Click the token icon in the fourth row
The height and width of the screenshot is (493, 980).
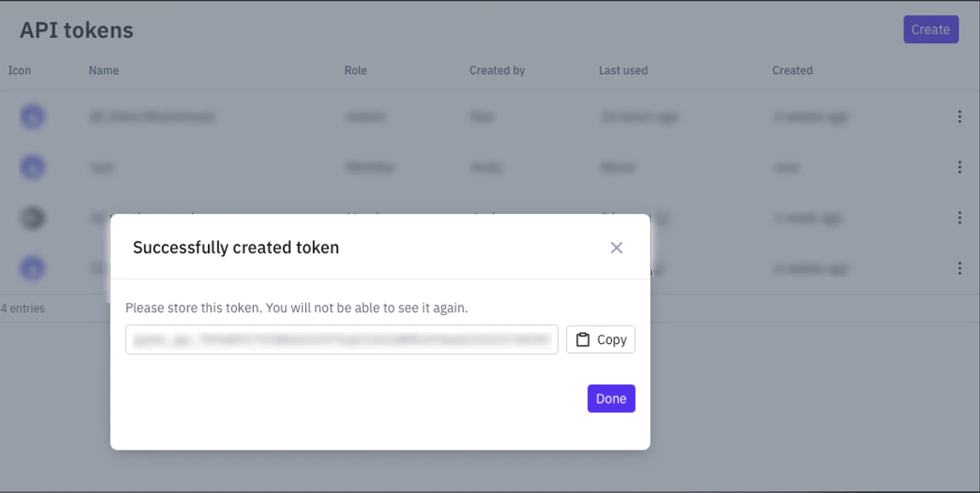[x=32, y=268]
